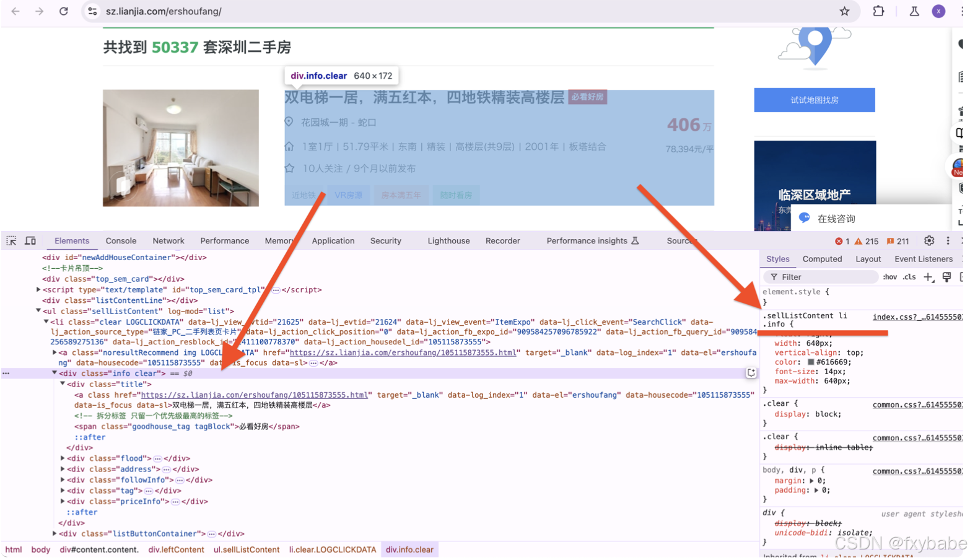Open the Lighthouse tab

pyautogui.click(x=448, y=241)
